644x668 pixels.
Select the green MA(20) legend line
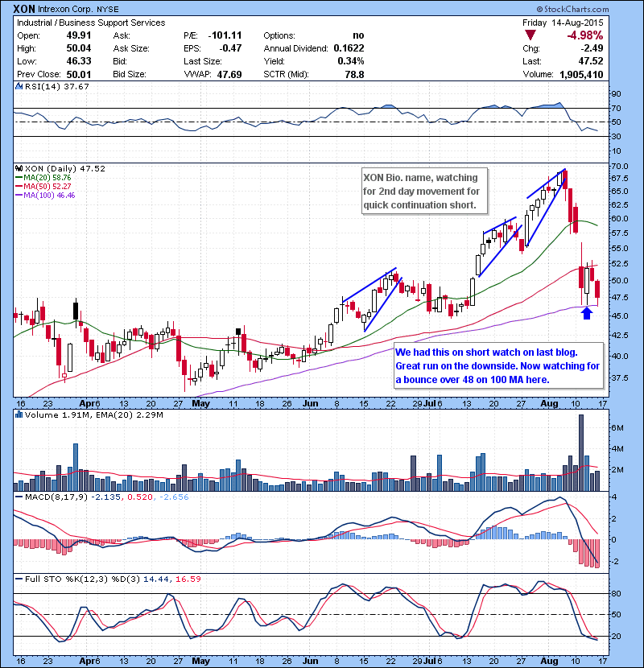point(19,178)
